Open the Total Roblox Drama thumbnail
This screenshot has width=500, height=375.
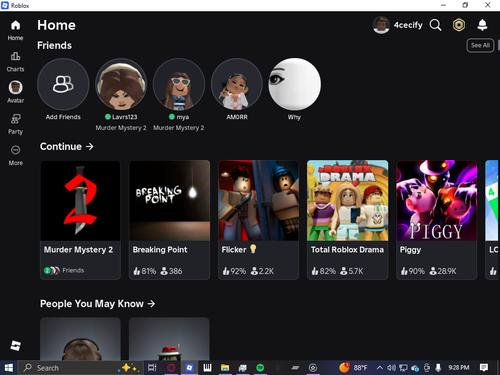click(348, 201)
